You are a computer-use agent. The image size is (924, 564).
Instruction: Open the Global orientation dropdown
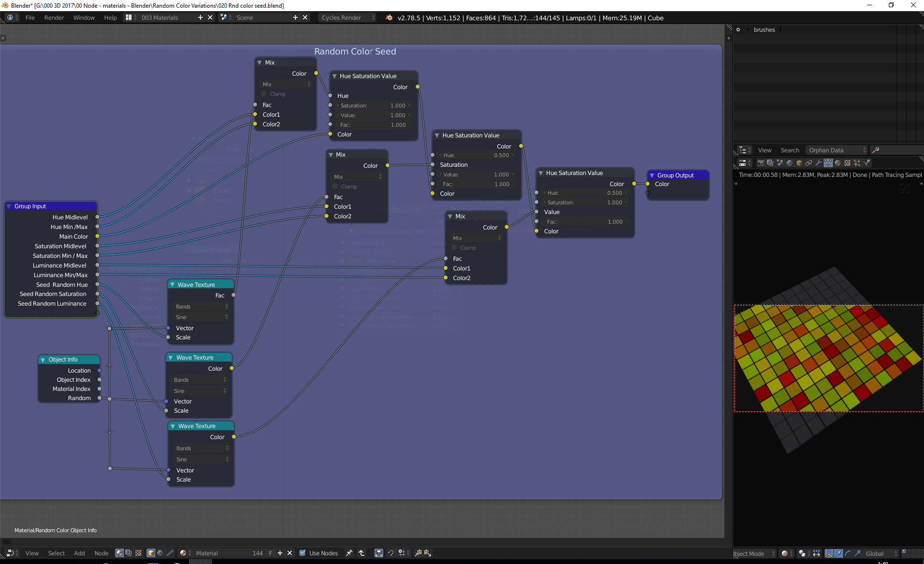[x=881, y=553]
